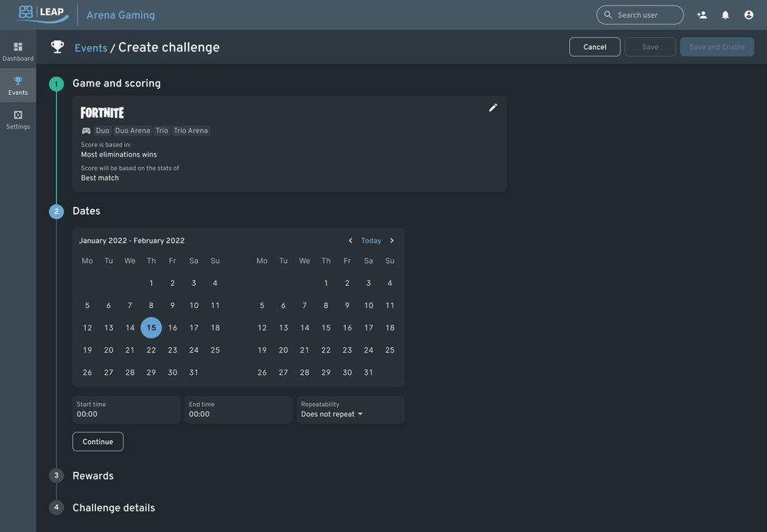The width and height of the screenshot is (767, 532).
Task: Expand the Challenge details section
Action: point(114,507)
